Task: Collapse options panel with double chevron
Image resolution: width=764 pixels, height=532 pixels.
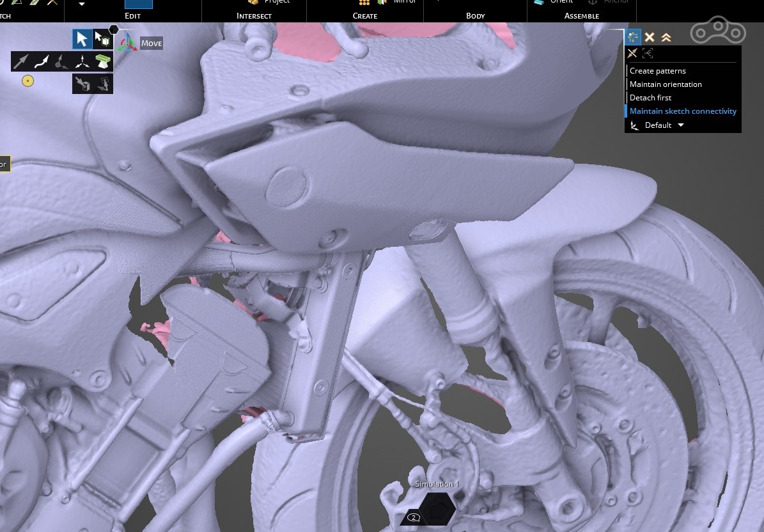Action: (666, 38)
